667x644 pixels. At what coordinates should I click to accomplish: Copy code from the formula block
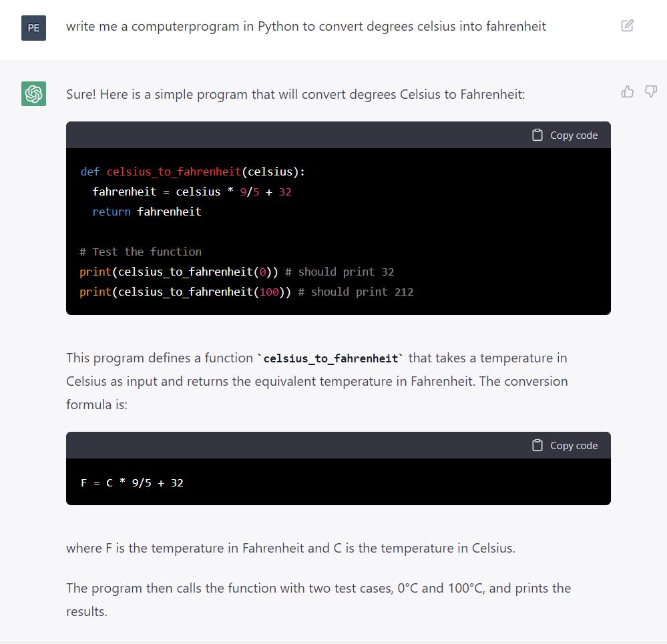565,446
